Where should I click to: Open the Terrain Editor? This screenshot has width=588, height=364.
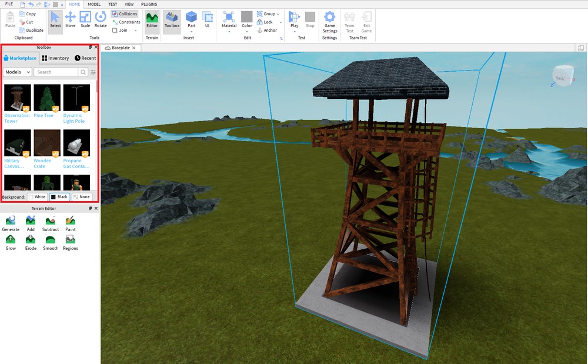(x=152, y=21)
